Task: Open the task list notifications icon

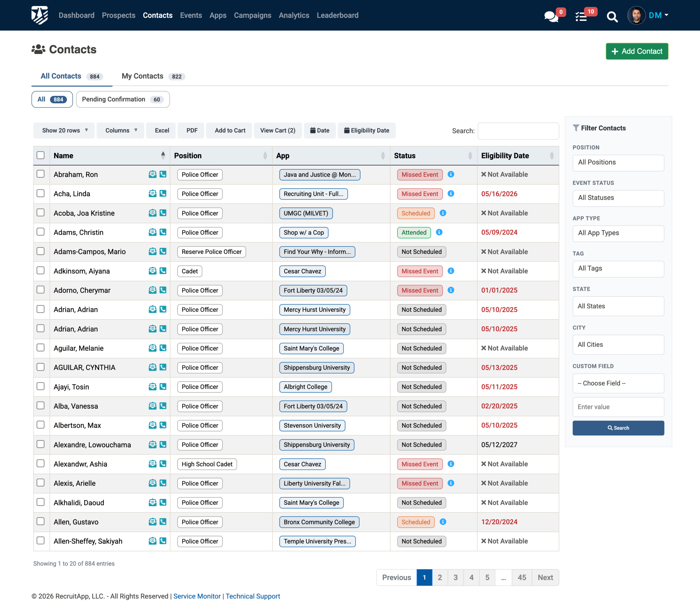Action: point(581,16)
